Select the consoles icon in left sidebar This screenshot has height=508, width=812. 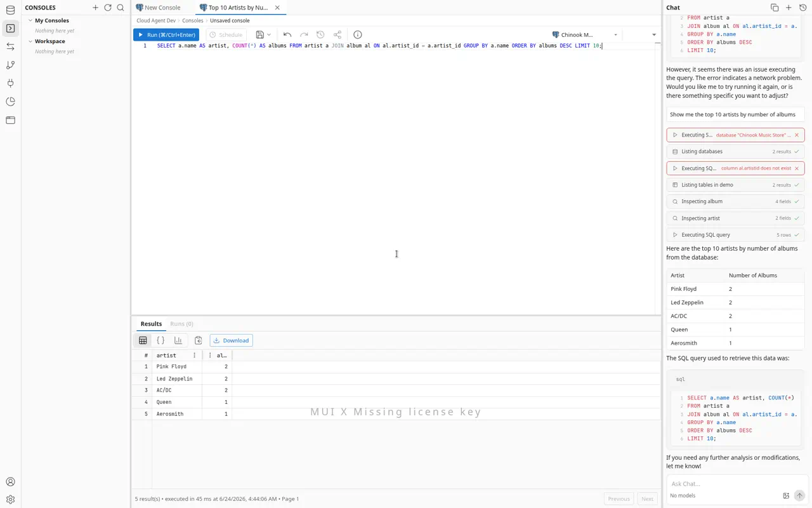[x=10, y=29]
